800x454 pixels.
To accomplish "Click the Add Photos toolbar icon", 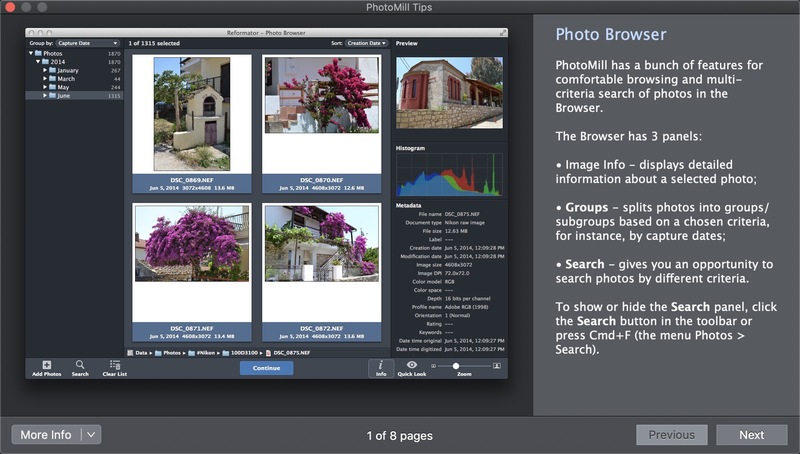I will pyautogui.click(x=46, y=365).
